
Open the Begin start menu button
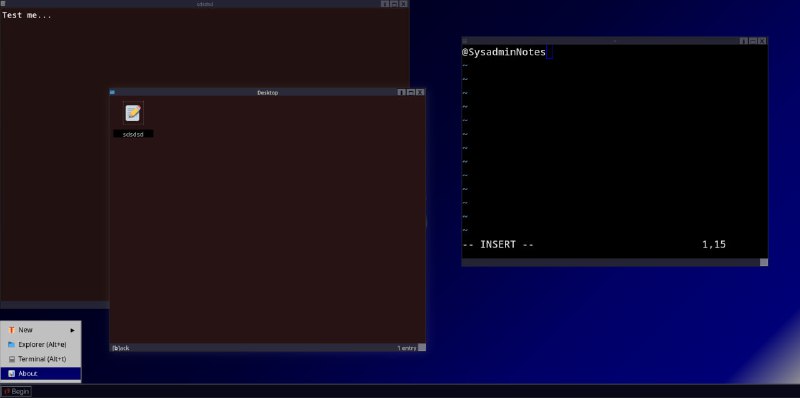17,391
